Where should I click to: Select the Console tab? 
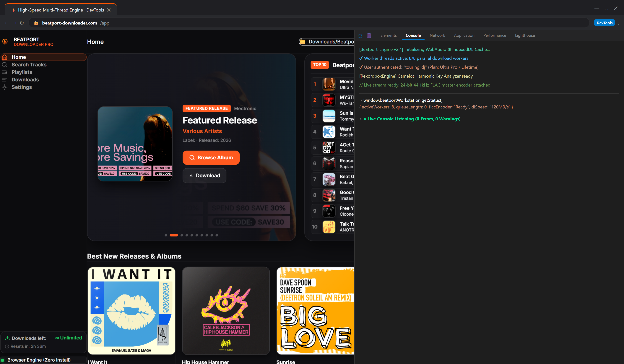[413, 35]
